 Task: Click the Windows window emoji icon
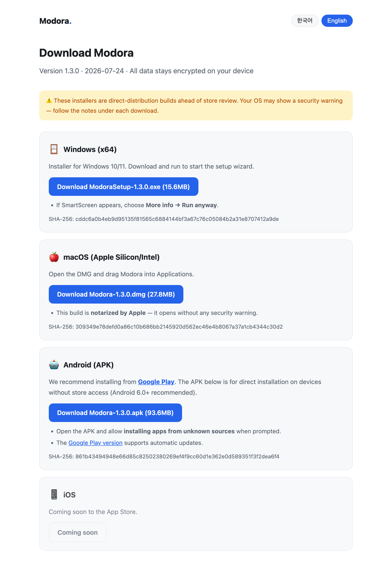coord(54,149)
